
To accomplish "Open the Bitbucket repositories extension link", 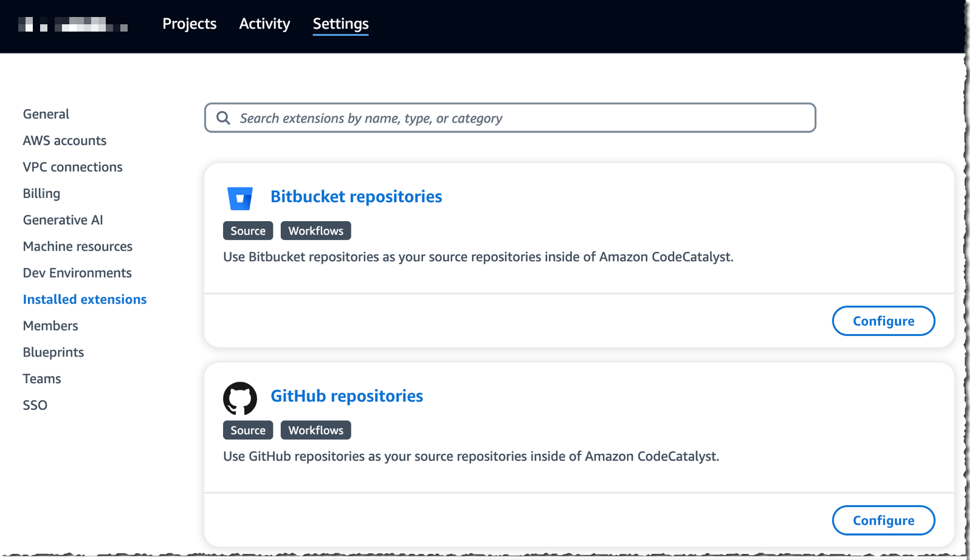I will (356, 196).
